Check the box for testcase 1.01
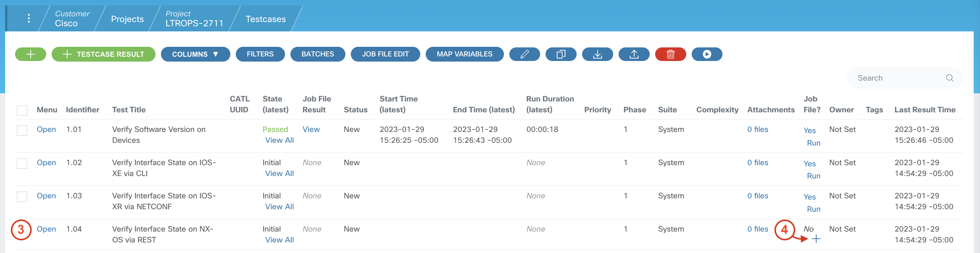The width and height of the screenshot is (980, 253). pos(22,130)
